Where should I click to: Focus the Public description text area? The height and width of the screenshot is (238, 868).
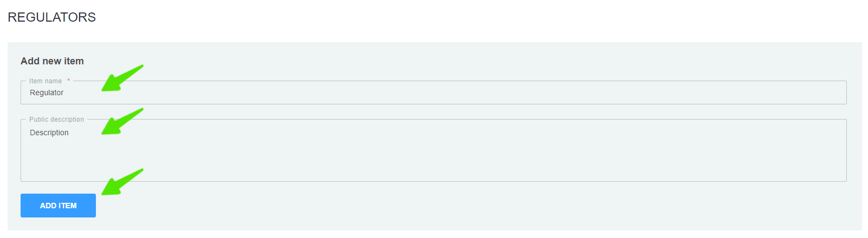(433, 150)
